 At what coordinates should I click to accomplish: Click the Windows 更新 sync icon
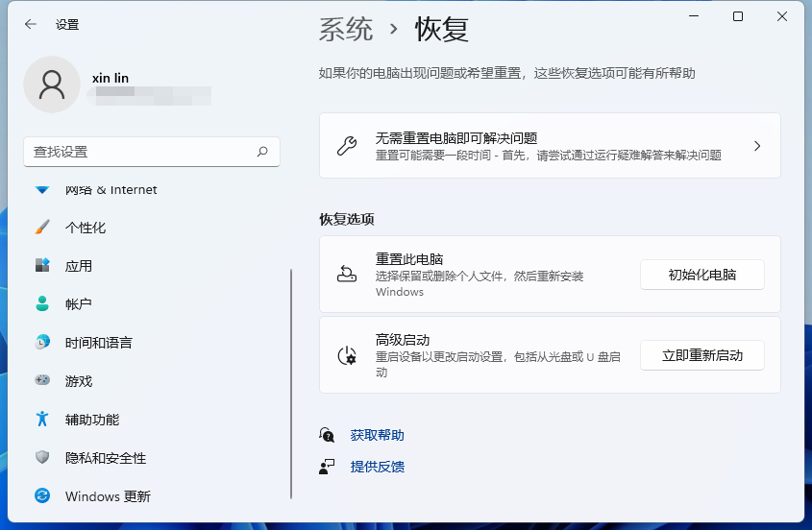[42, 496]
